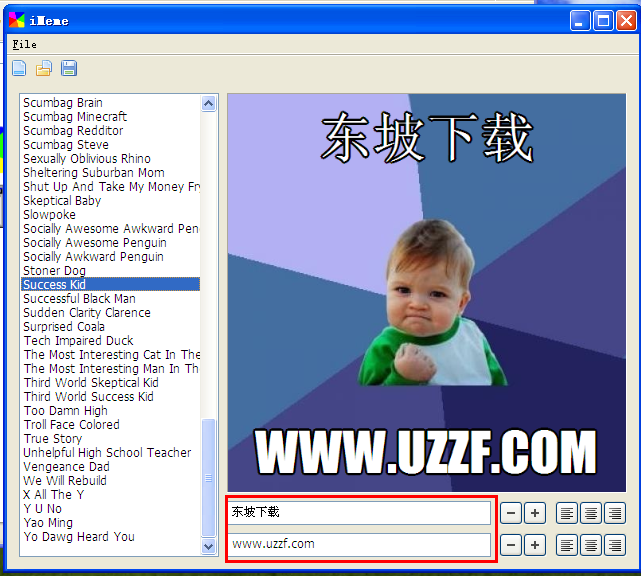Select The Most Interesting Cat entry
The image size is (641, 576).
click(111, 354)
